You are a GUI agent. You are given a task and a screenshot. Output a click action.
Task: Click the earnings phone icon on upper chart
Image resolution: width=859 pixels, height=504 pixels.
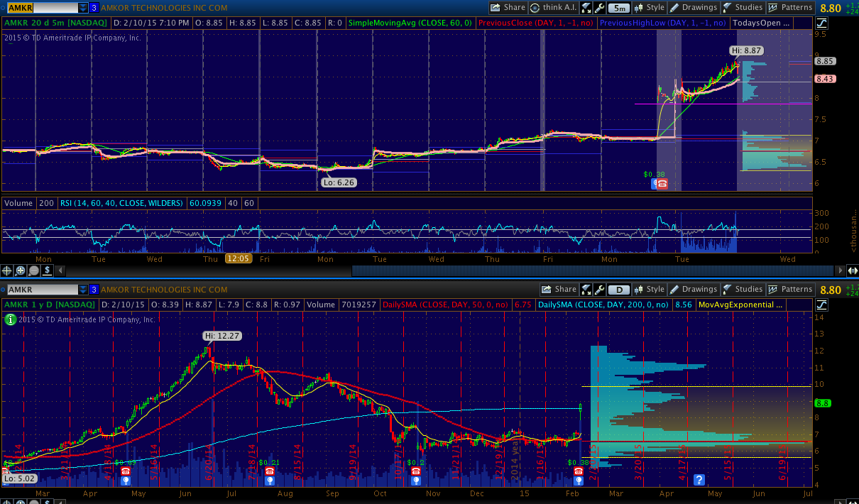(662, 184)
